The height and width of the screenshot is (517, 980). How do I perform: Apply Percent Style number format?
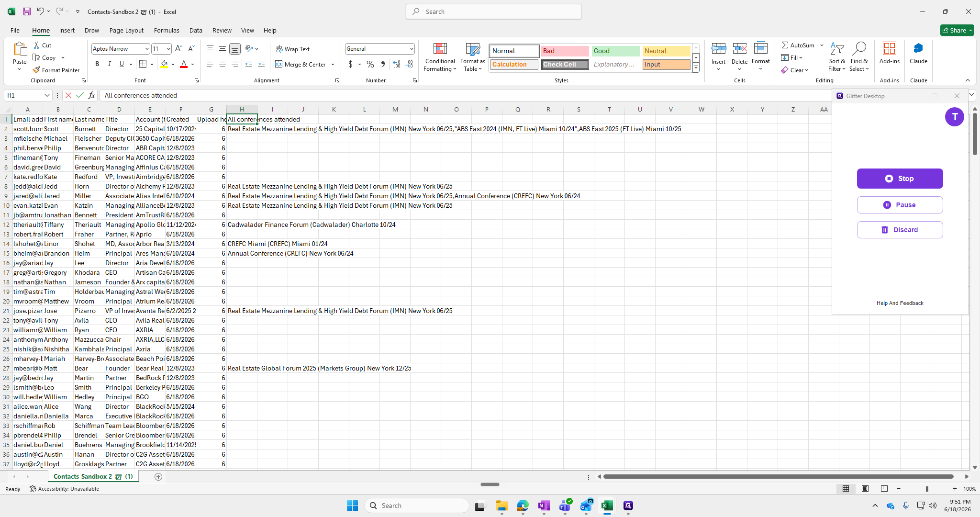[x=370, y=64]
